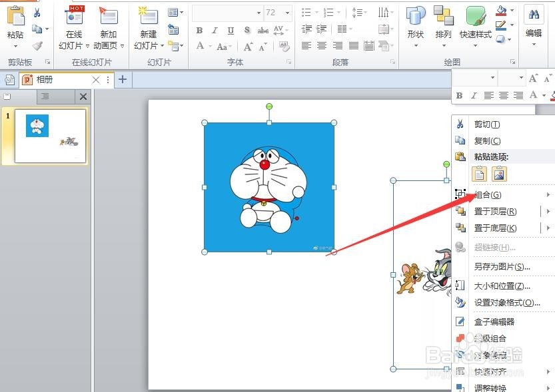Viewport: 555px width, 392px height.
Task: Click the Format Painter brush icon
Action: (x=37, y=46)
